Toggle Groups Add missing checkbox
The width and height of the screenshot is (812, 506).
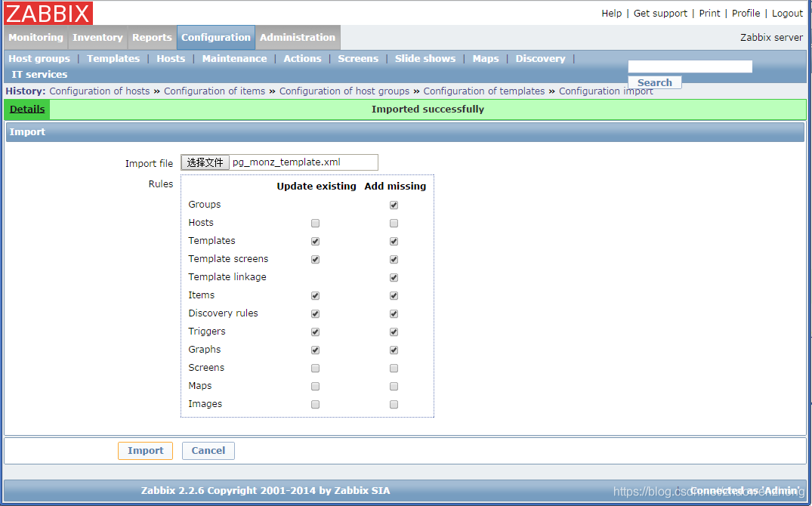[394, 205]
